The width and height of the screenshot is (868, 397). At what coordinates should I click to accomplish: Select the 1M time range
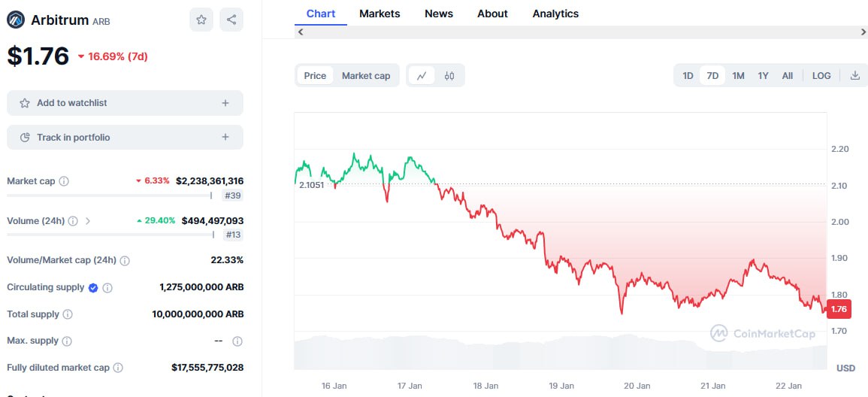point(738,75)
